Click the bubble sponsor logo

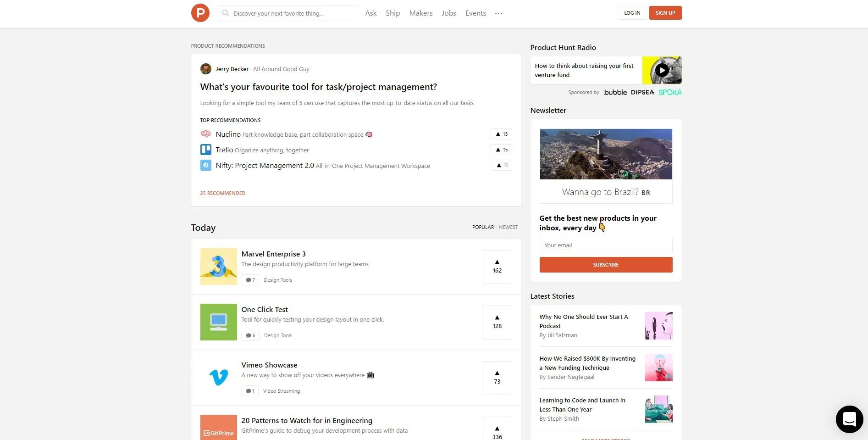coord(615,92)
